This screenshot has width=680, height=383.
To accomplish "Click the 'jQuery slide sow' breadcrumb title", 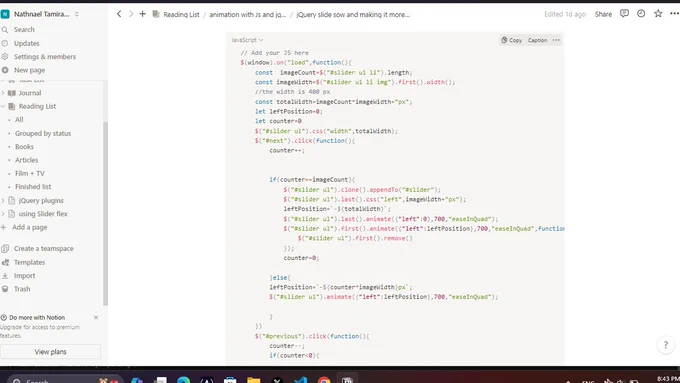I will tap(353, 15).
